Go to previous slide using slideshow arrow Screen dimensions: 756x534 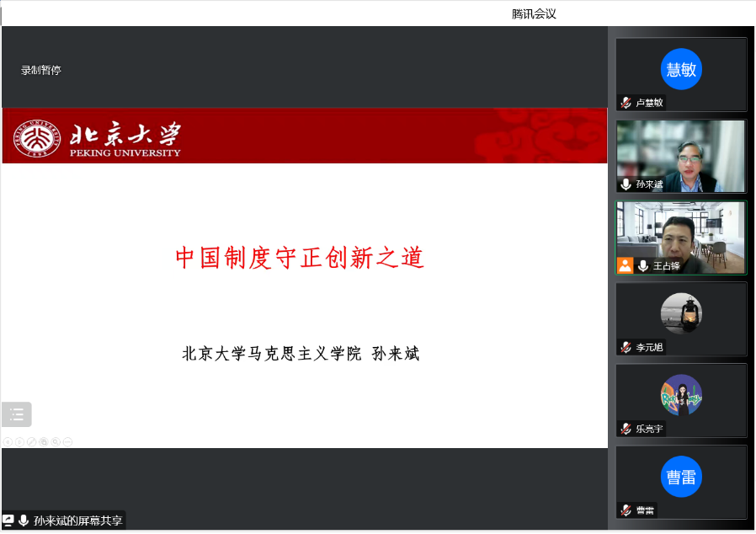[x=8, y=441]
